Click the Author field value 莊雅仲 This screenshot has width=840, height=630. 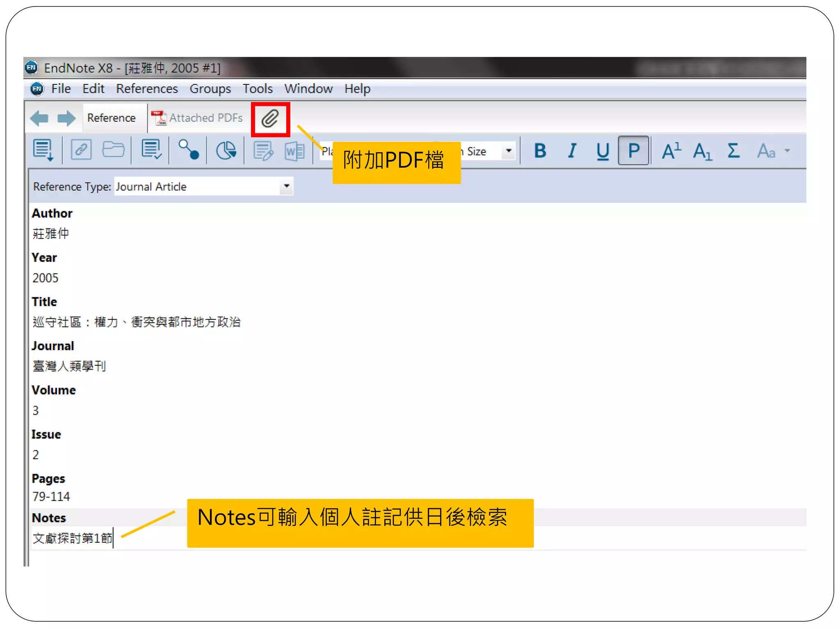tap(51, 233)
